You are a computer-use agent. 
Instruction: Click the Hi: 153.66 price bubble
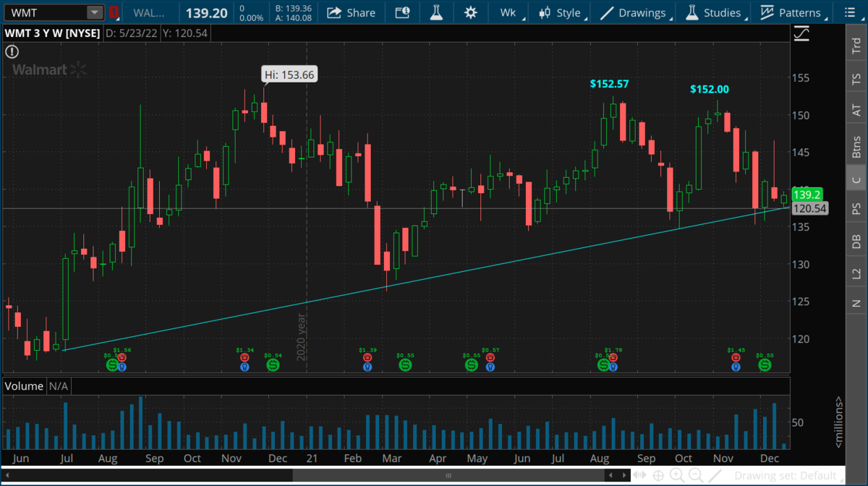tap(289, 74)
